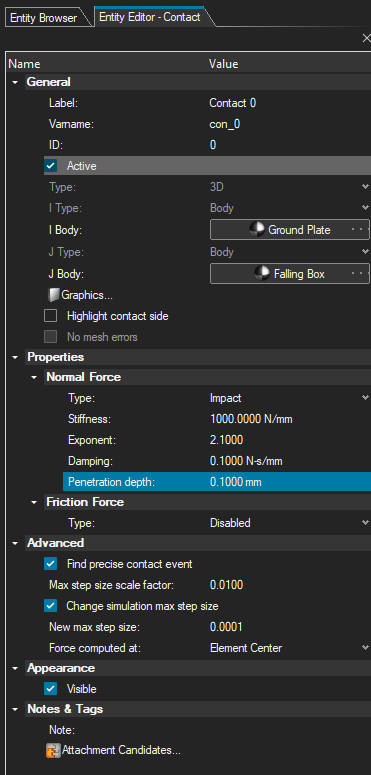This screenshot has width=371, height=775.
Task: Collapse the General section
Action: [x=15, y=82]
